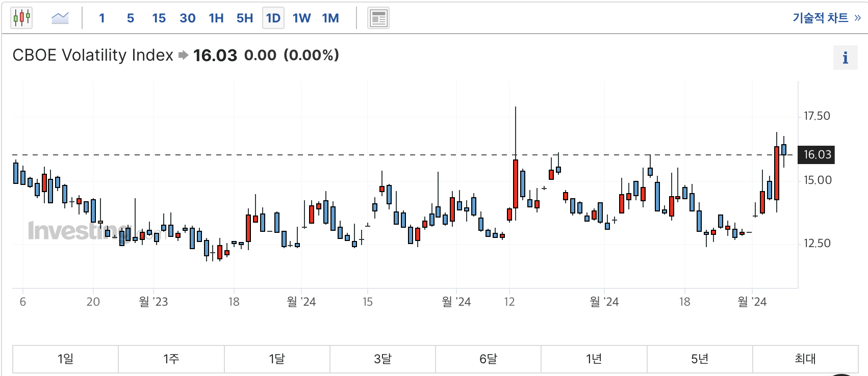The height and width of the screenshot is (376, 868).
Task: Click the x-axis label 20
Action: coord(93,302)
